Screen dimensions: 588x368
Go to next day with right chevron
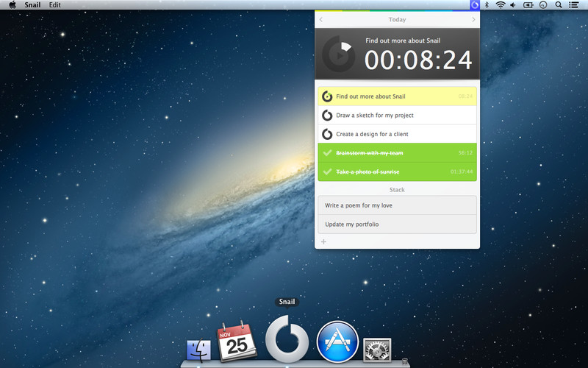(473, 20)
